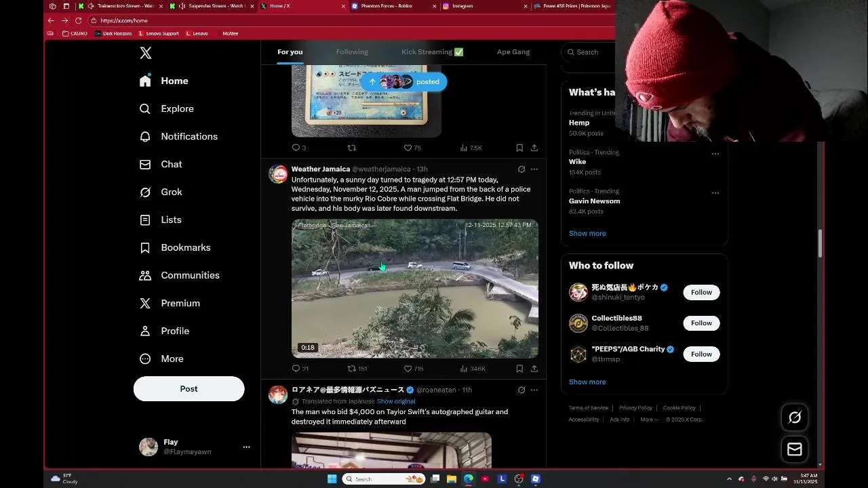Open more options for Wike trend

pyautogui.click(x=715, y=153)
